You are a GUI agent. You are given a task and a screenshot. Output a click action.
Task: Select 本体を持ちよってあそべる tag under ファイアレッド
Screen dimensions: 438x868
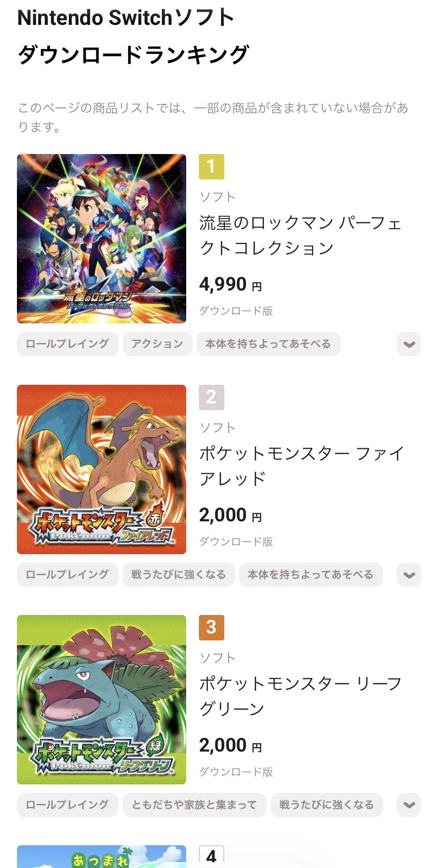pyautogui.click(x=311, y=575)
